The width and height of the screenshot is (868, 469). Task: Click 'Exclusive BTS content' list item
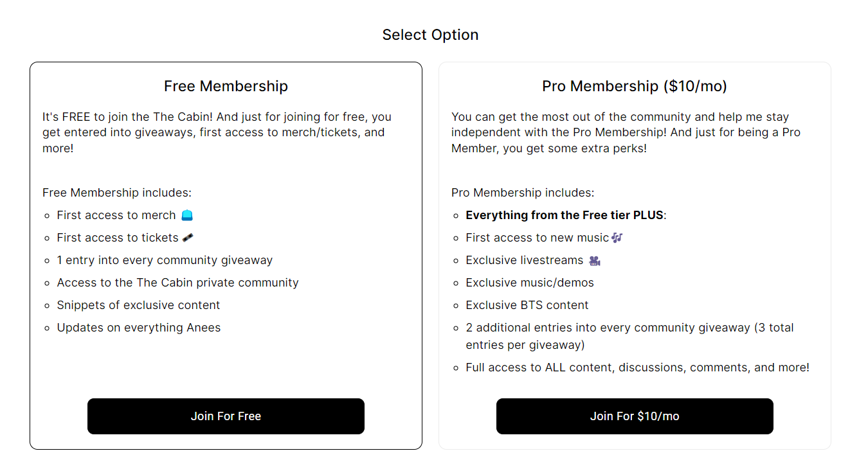(x=527, y=305)
